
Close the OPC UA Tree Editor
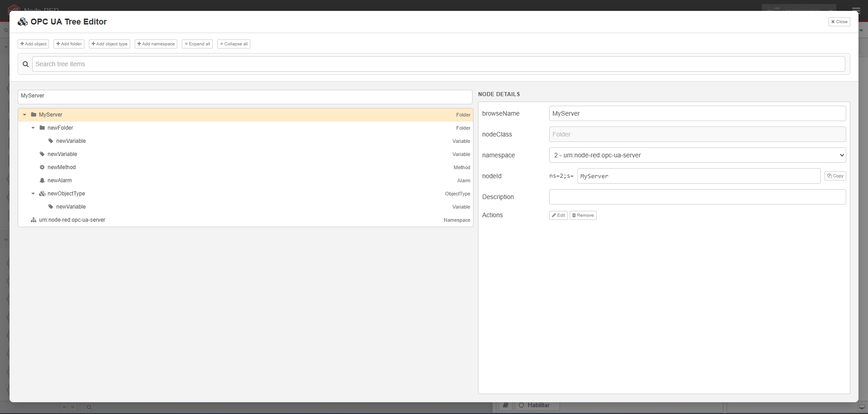click(x=839, y=22)
